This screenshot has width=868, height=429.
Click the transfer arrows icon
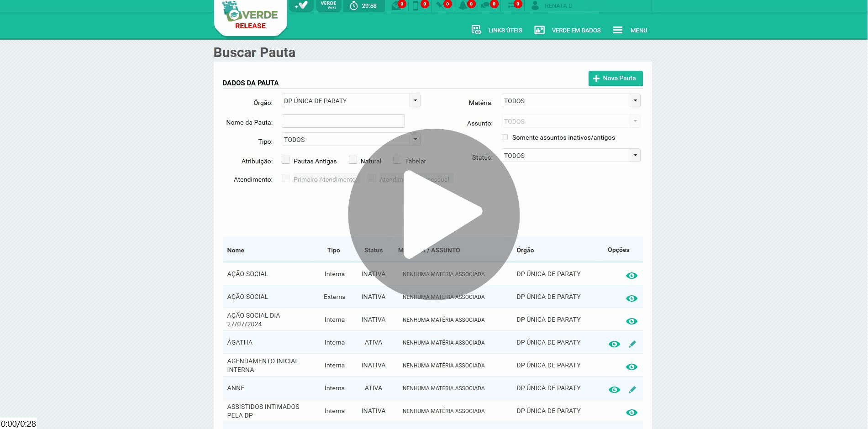(511, 5)
